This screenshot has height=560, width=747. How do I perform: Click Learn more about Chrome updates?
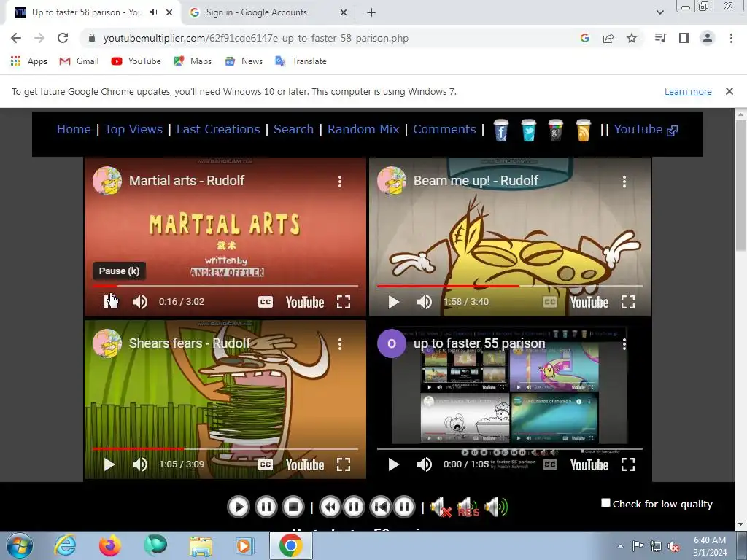tap(688, 91)
